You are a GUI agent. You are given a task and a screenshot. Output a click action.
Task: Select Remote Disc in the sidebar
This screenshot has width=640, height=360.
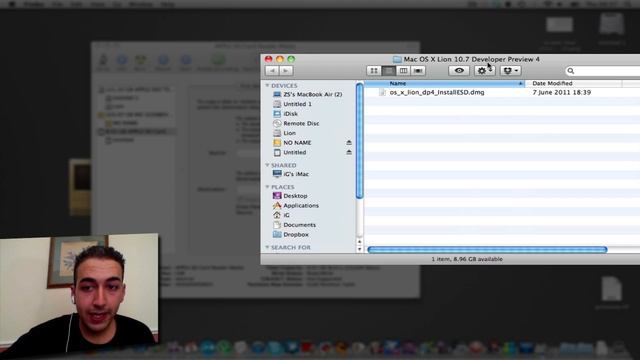coord(296,123)
